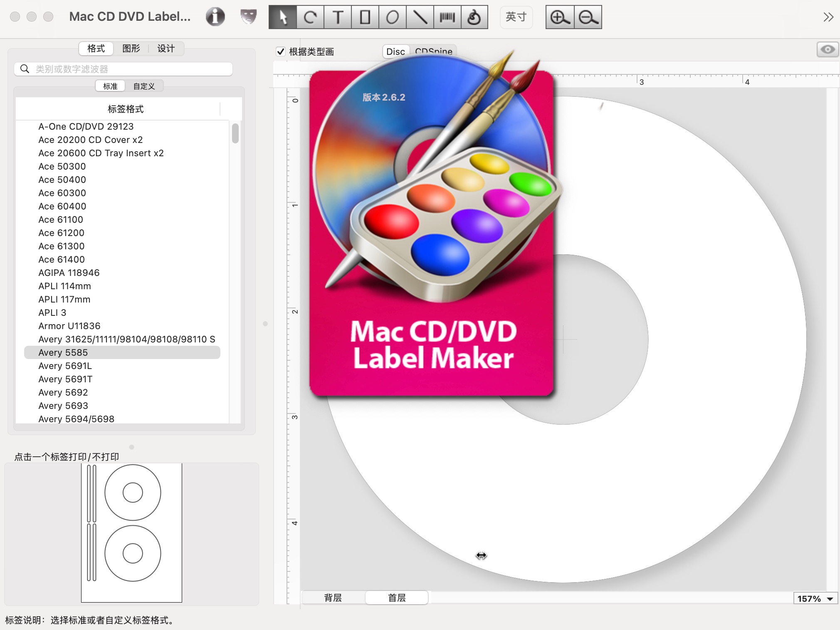Open the info icon in the toolbar

215,17
